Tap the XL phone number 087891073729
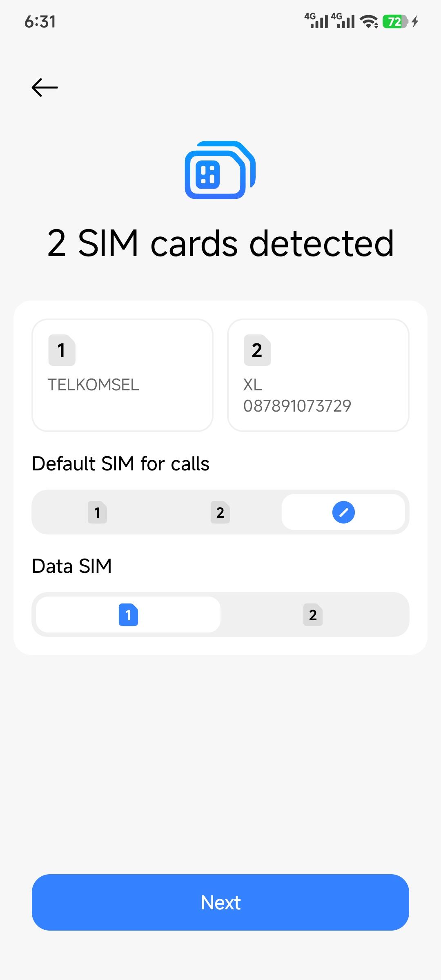Viewport: 441px width, 980px height. pos(297,406)
